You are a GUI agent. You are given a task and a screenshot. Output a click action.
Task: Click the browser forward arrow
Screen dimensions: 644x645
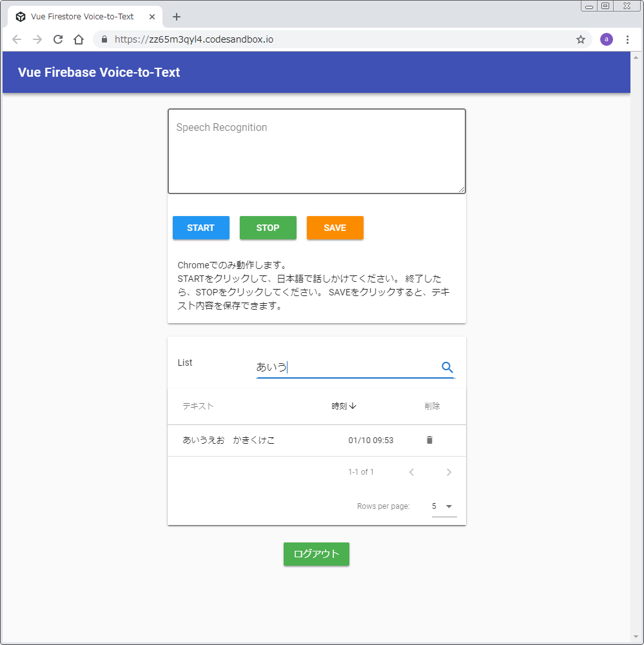[37, 39]
